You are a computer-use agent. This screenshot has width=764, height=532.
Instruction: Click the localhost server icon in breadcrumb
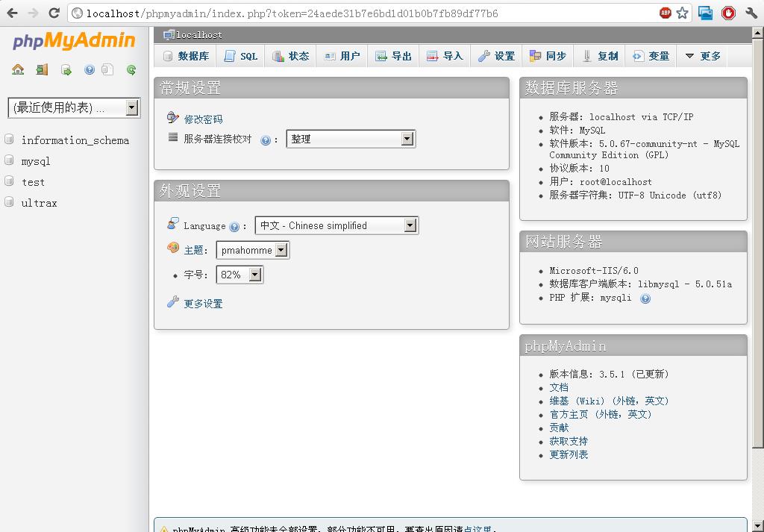coord(169,34)
